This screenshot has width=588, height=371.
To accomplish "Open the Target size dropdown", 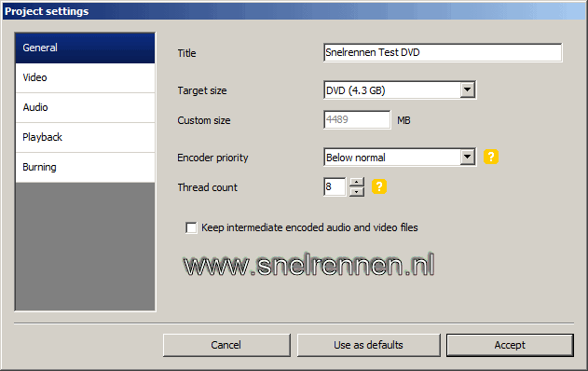I will (x=468, y=90).
